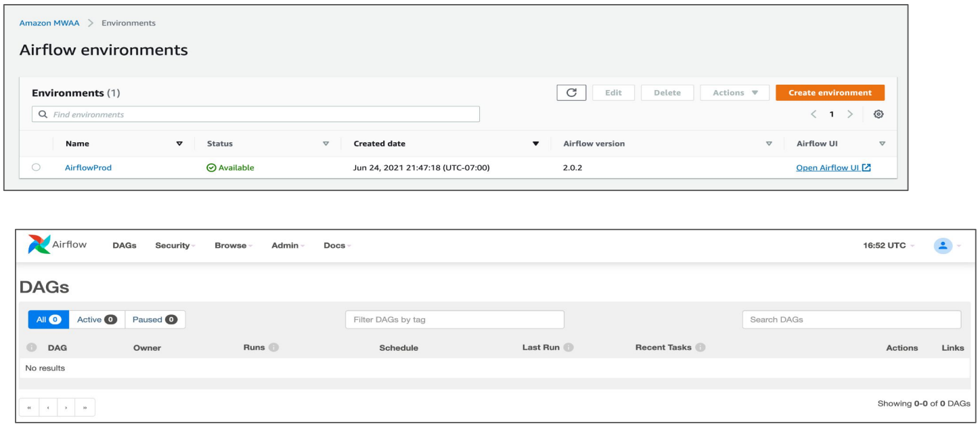
Task: Select the AirflowProd environment radio button
Action: pos(36,167)
